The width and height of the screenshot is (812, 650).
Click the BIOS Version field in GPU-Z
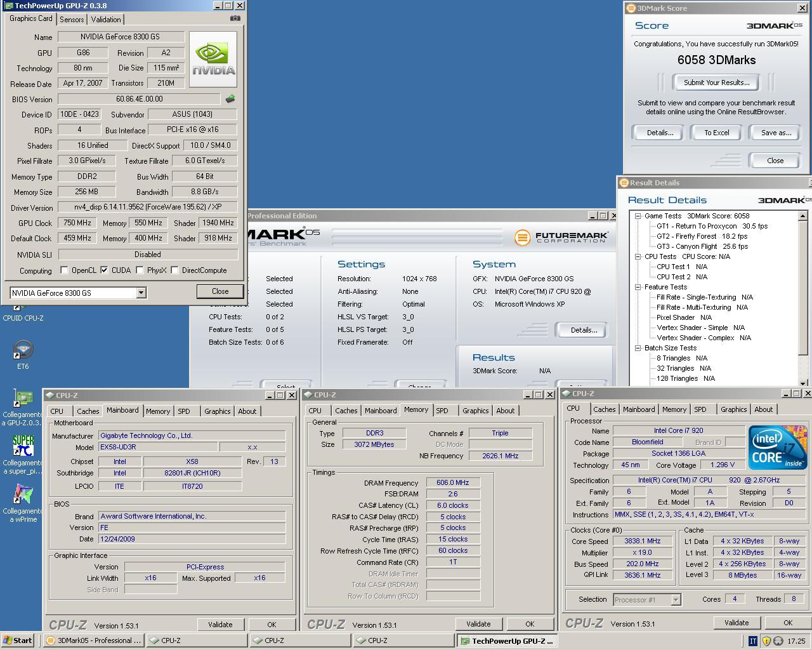coord(140,99)
